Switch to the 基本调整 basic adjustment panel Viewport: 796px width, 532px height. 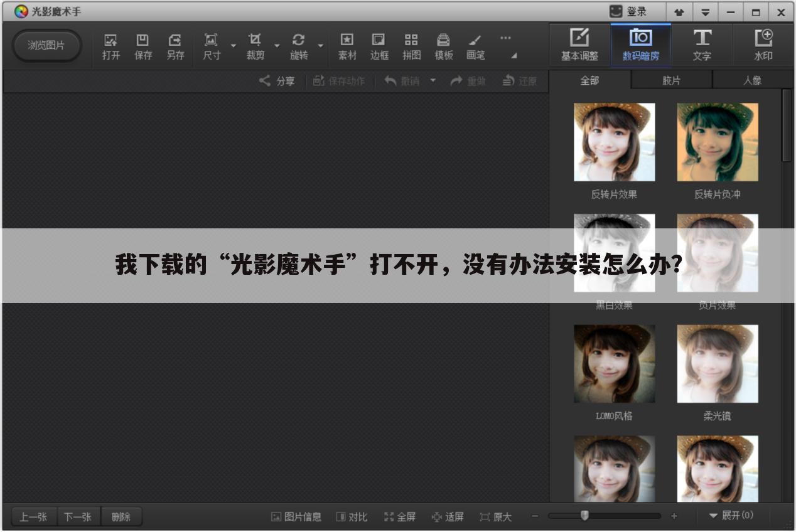pyautogui.click(x=579, y=45)
